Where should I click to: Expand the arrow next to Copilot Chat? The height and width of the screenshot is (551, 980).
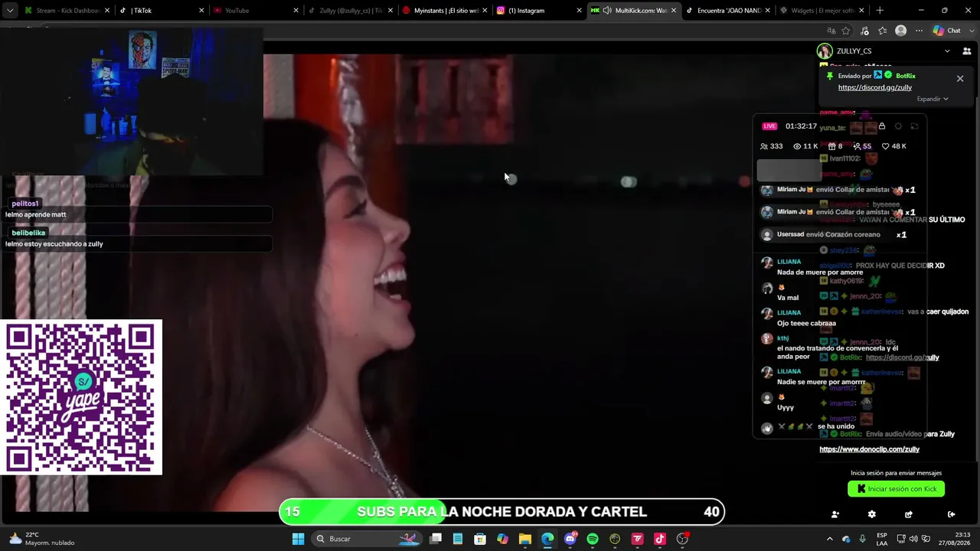(x=970, y=31)
